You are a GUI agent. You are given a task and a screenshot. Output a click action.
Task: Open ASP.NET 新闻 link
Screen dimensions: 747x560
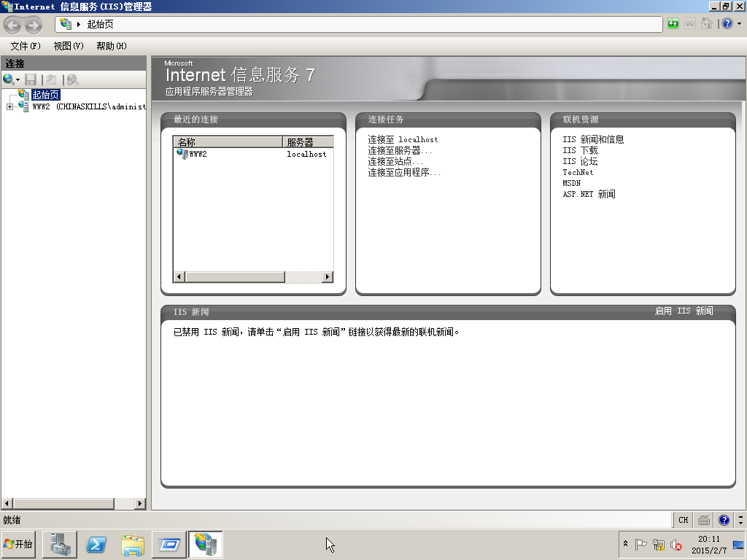point(589,194)
